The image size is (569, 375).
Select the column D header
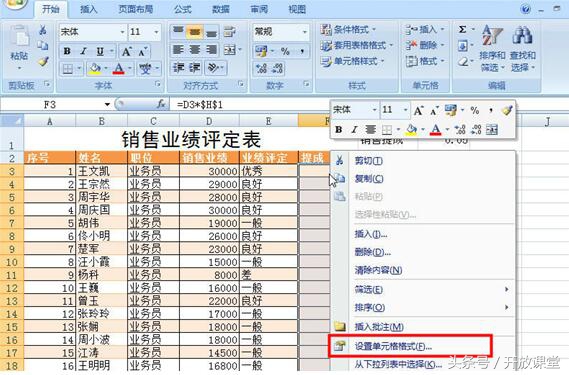click(209, 121)
